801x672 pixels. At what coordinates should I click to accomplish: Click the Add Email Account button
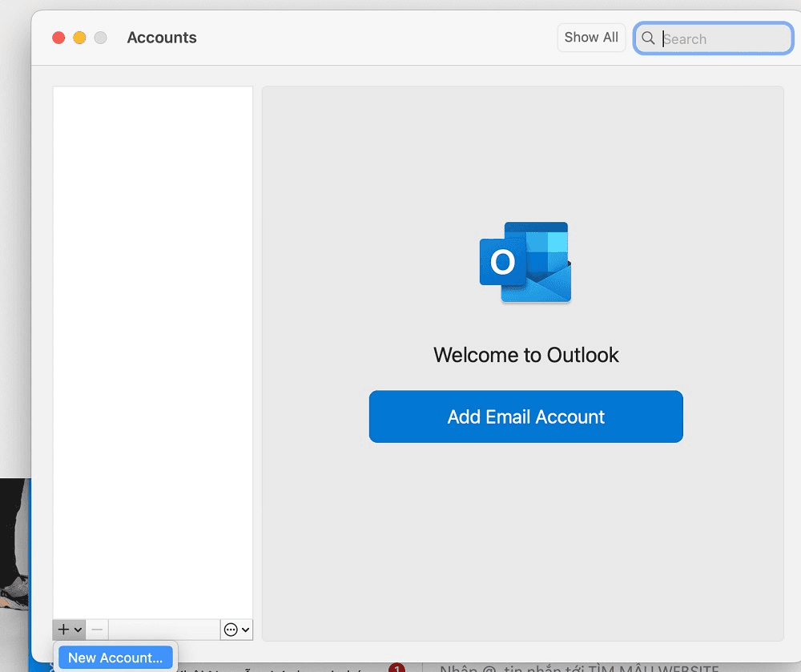click(x=525, y=416)
